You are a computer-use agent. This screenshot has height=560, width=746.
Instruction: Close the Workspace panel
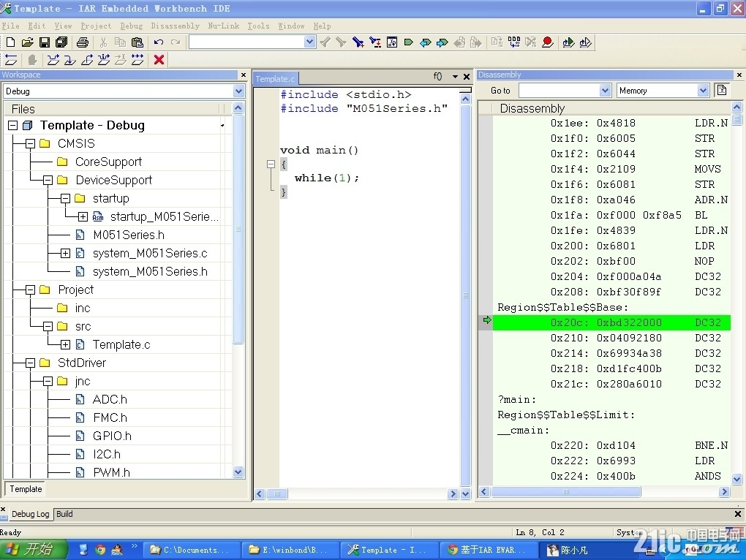tap(244, 75)
